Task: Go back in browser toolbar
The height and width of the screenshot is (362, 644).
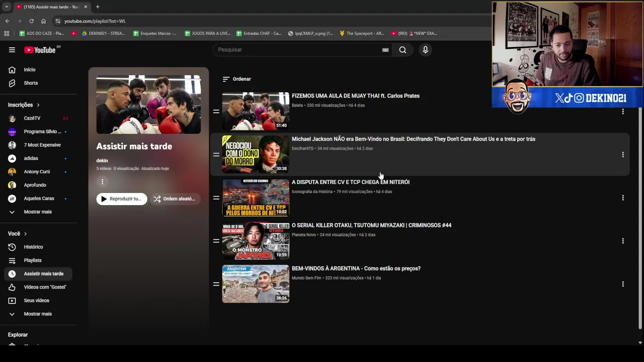Action: 7,21
